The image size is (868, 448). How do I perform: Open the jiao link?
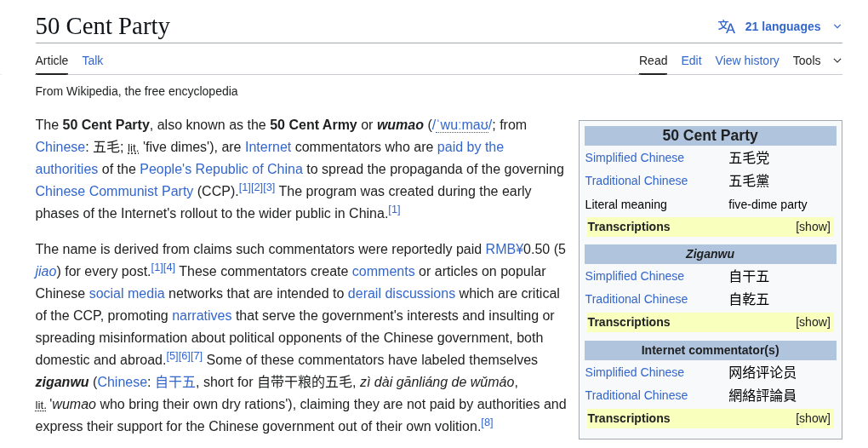(46, 272)
